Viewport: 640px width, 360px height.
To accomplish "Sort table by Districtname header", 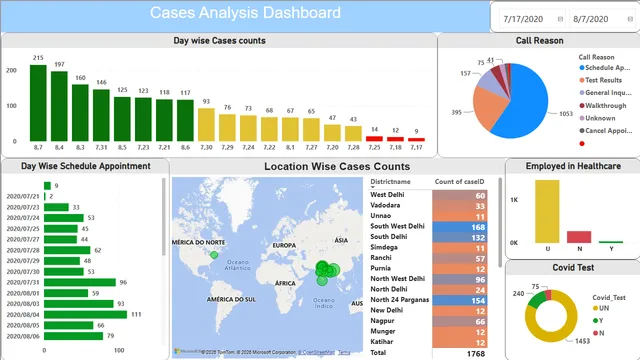I will [x=390, y=182].
